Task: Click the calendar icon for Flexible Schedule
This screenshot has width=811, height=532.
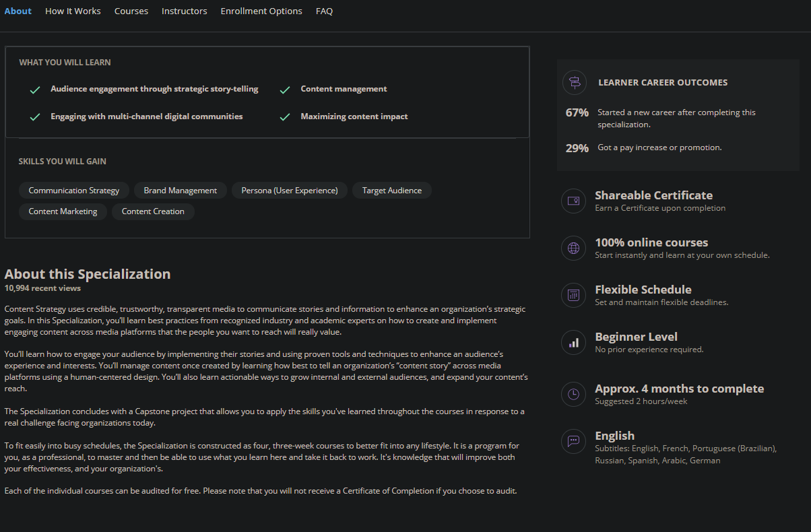Action: click(x=574, y=295)
